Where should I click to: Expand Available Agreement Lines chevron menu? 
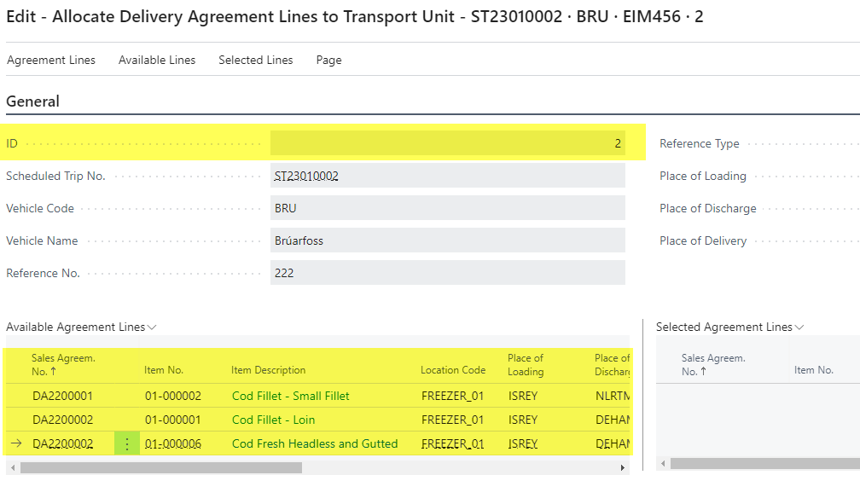152,327
